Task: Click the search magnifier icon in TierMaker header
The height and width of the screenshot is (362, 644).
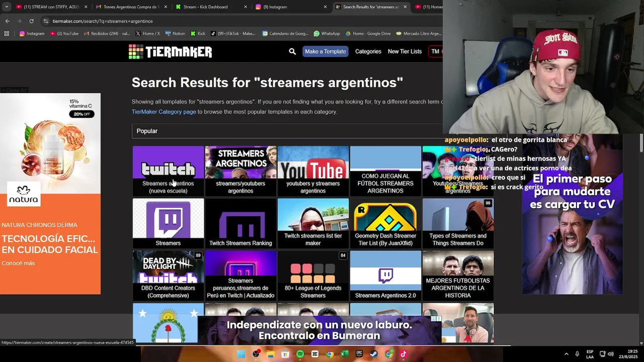Action: [x=292, y=51]
